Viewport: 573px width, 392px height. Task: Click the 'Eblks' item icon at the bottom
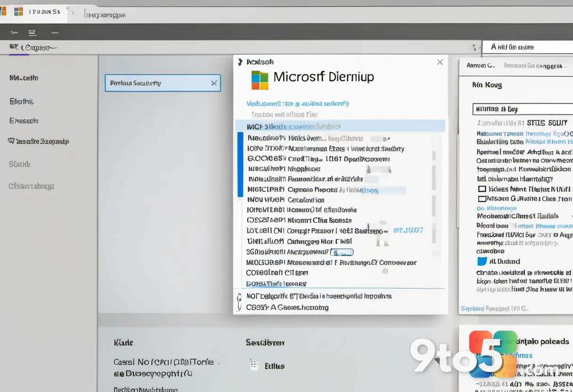pos(254,365)
